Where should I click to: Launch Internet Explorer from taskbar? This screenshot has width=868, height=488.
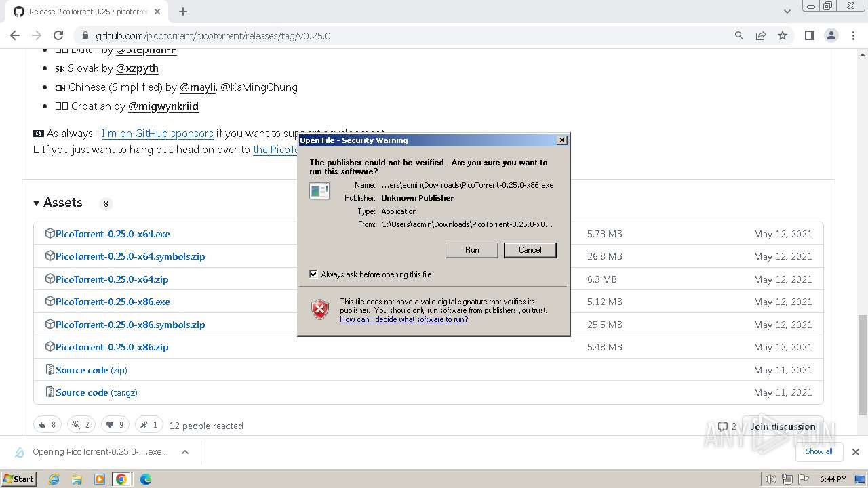54,479
